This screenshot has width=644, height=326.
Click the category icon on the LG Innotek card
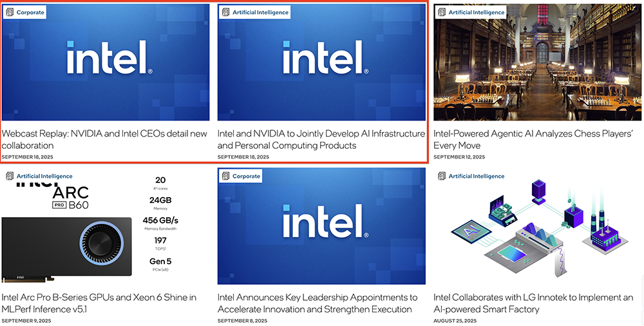(442, 176)
